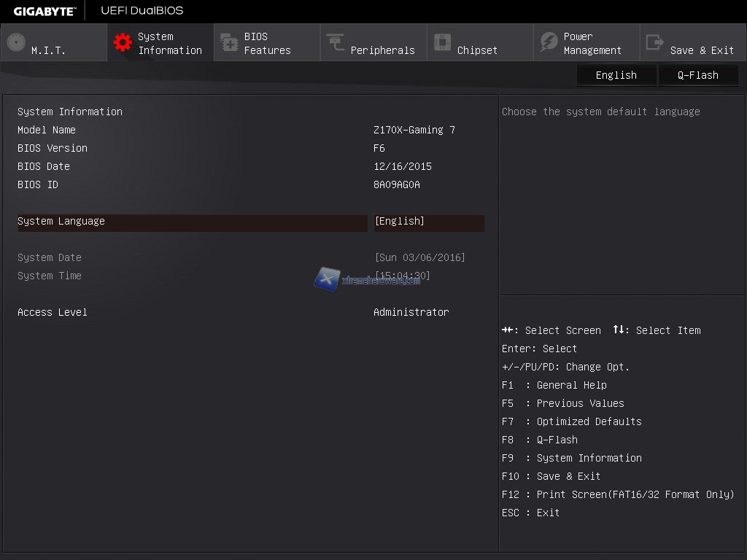The width and height of the screenshot is (747, 560).
Task: Click the Power Management lightning icon
Action: point(549,42)
